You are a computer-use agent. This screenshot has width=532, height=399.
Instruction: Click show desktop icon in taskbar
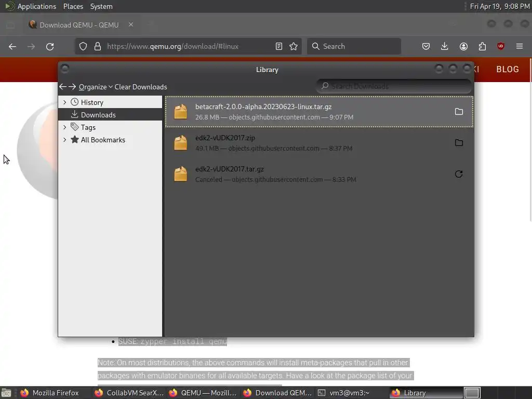[6, 393]
